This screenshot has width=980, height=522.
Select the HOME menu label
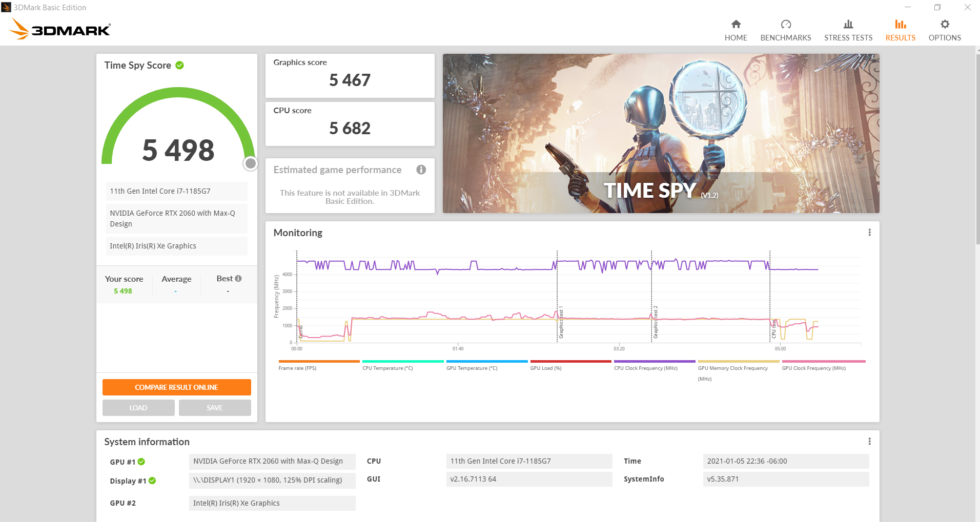(x=736, y=38)
